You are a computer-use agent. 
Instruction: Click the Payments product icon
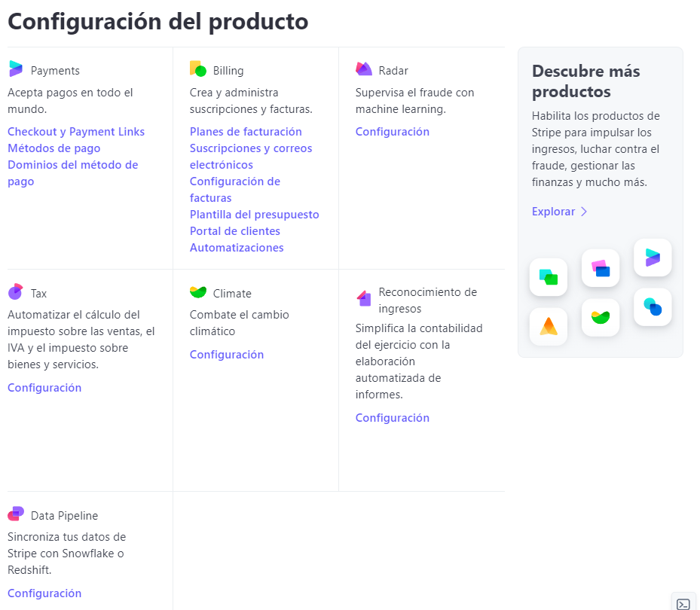point(16,69)
